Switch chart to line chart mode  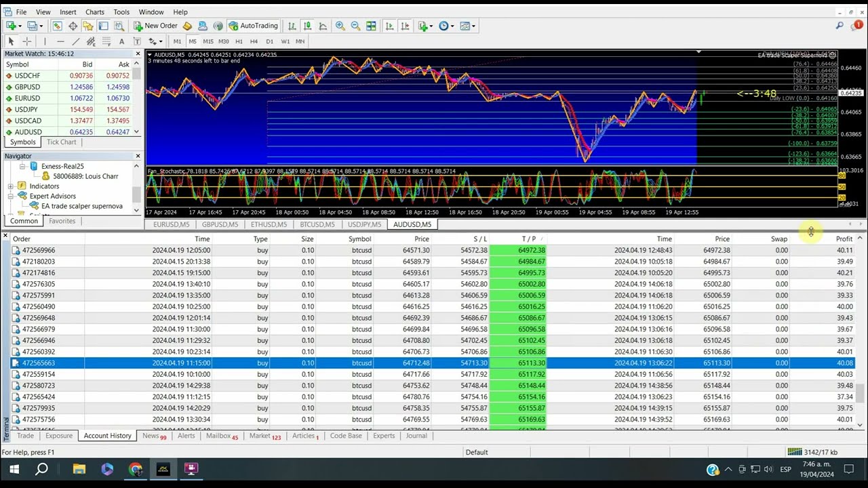tap(323, 26)
